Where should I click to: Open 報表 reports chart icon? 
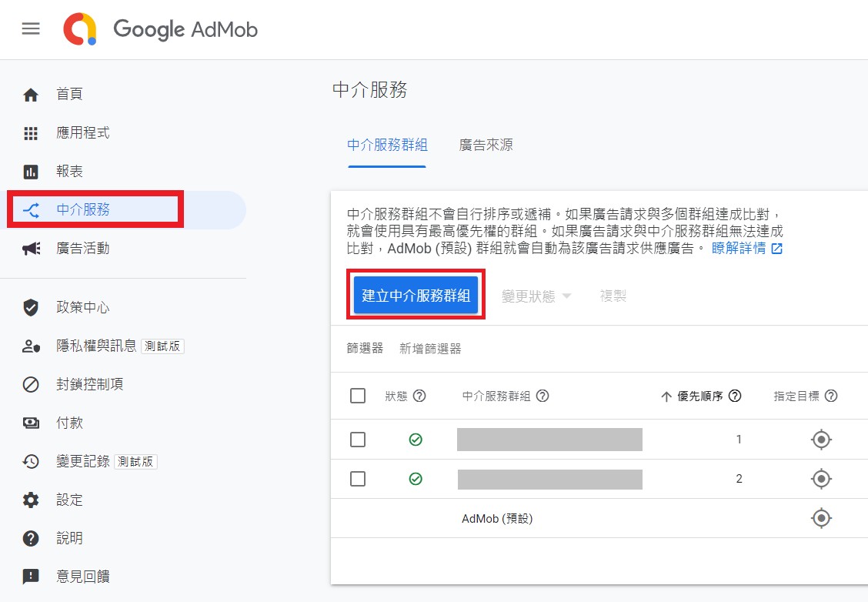click(31, 172)
